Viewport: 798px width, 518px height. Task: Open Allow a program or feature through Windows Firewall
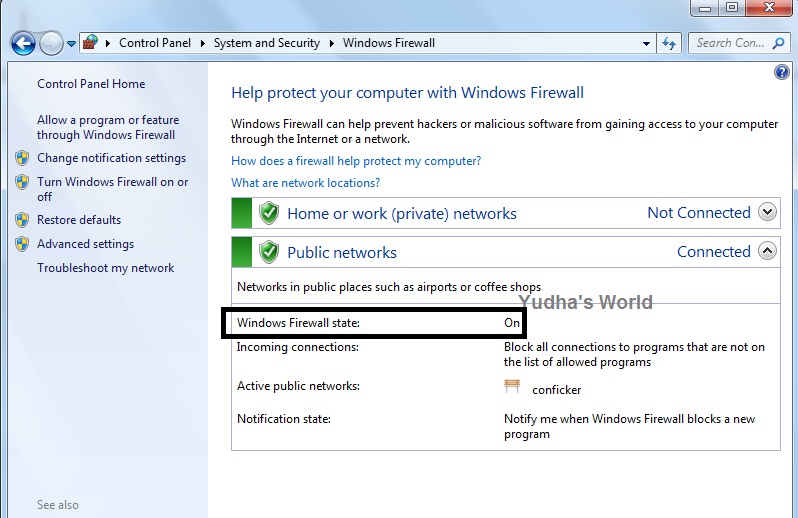[x=108, y=127]
